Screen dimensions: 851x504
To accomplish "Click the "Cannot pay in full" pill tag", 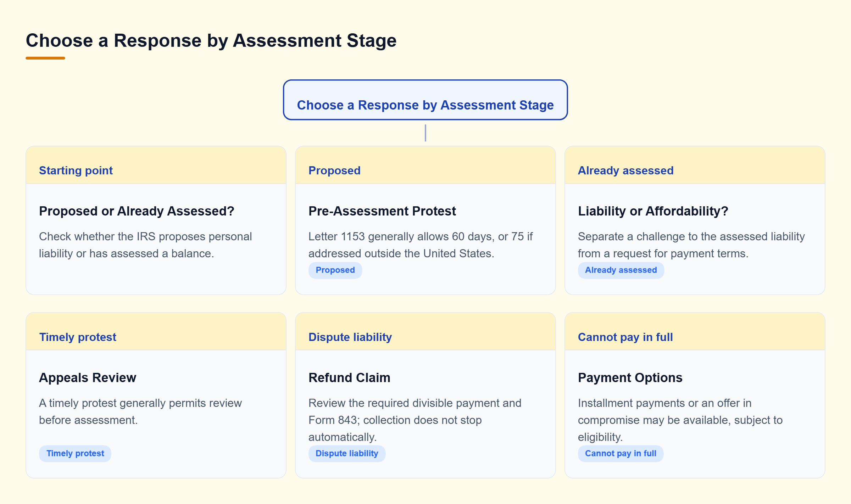I will click(x=621, y=454).
